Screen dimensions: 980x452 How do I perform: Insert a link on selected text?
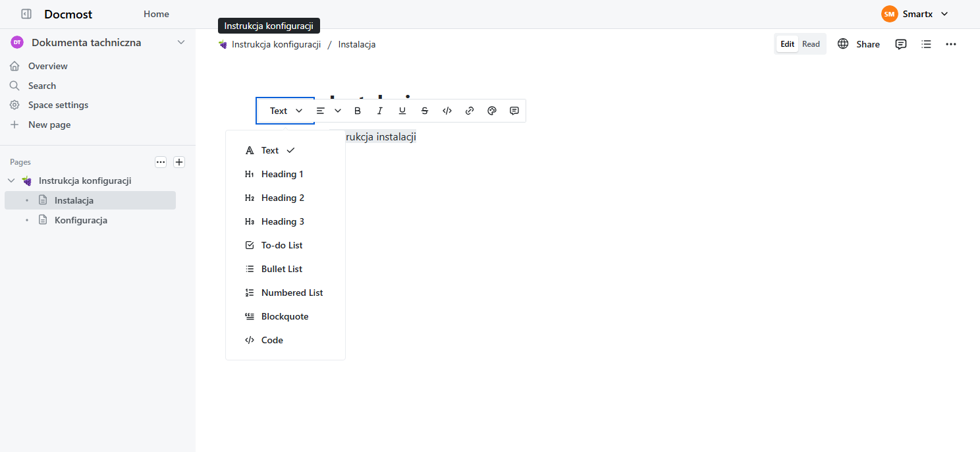[x=470, y=111]
